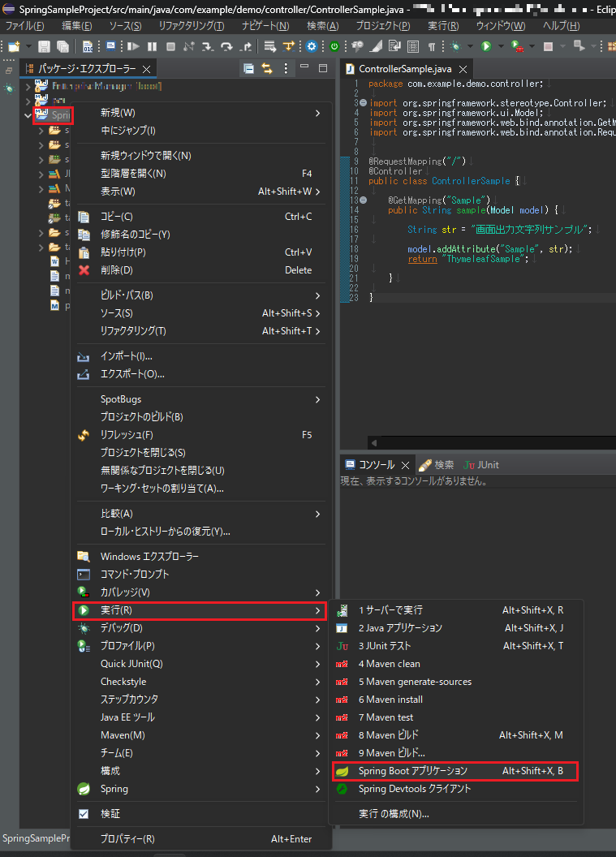Select 1 サーバーで実行 run option
Screen dimensions: 616x857
click(455, 610)
